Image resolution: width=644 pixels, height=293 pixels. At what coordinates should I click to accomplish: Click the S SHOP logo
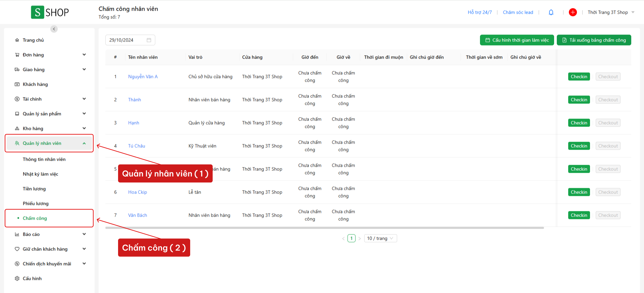pos(50,12)
